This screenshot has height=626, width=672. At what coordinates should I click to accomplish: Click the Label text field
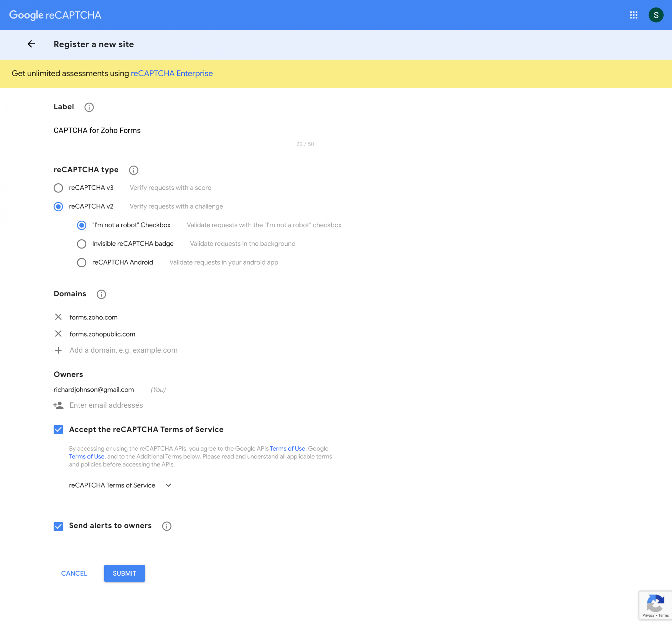[x=183, y=130]
